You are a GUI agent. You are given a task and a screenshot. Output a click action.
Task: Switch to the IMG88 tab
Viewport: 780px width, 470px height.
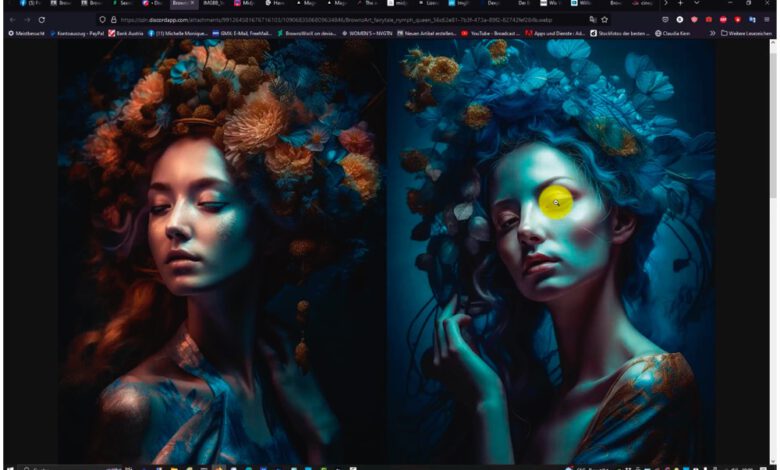point(214,3)
